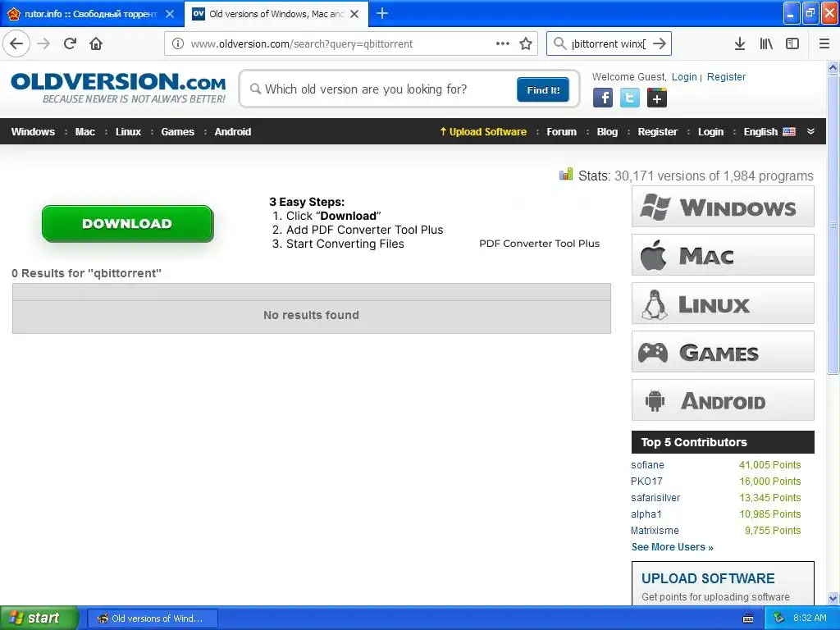Click the page scrollbar up arrow

pyautogui.click(x=833, y=67)
